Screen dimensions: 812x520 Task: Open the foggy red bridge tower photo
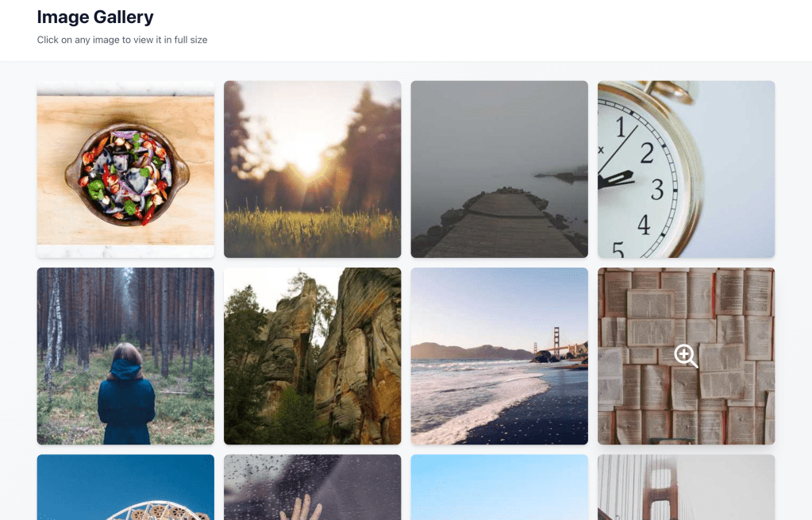coord(686,487)
